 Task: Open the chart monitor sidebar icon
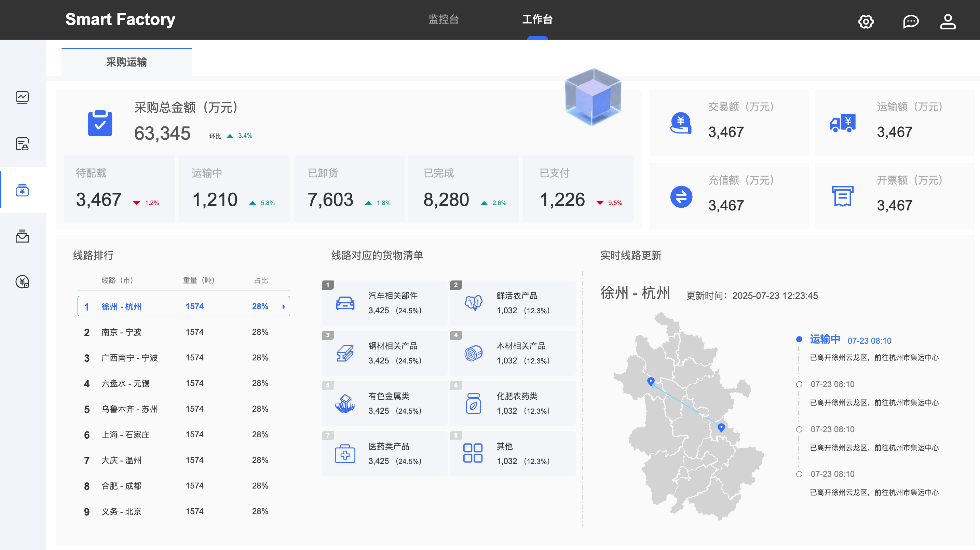pyautogui.click(x=22, y=98)
